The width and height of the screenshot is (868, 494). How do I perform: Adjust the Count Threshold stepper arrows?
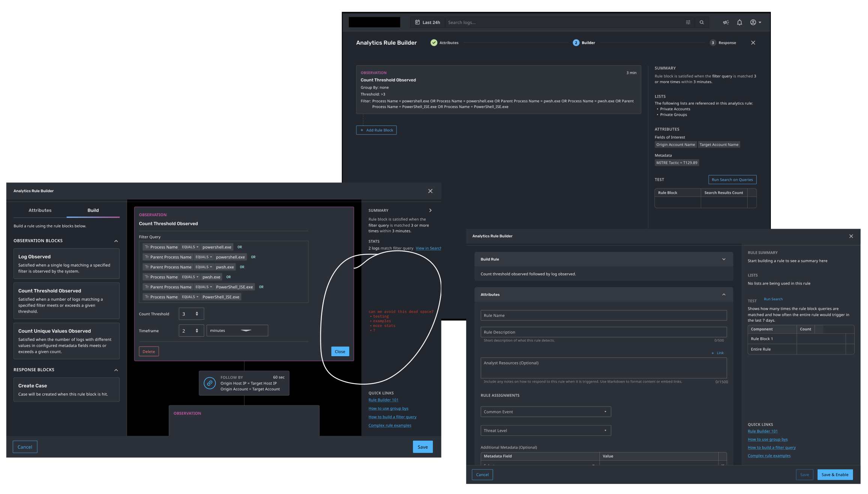click(x=197, y=314)
